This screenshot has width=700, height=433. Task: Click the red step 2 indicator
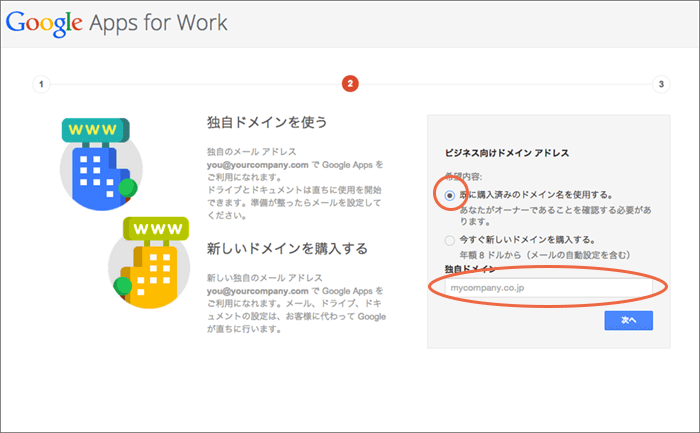[350, 83]
